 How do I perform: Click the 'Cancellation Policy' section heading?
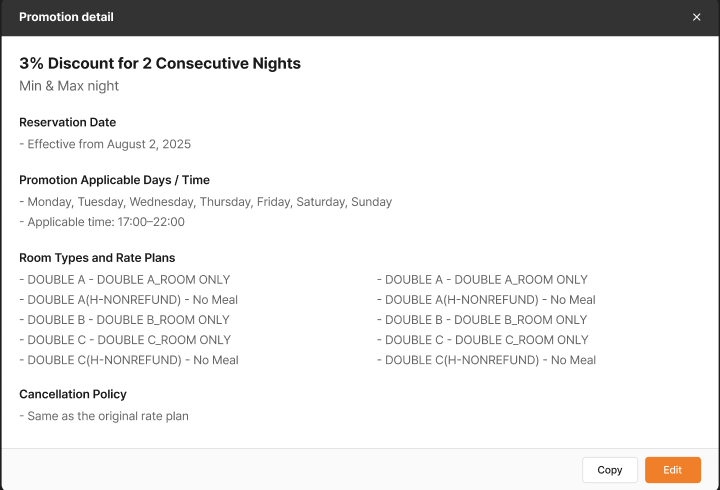point(73,394)
